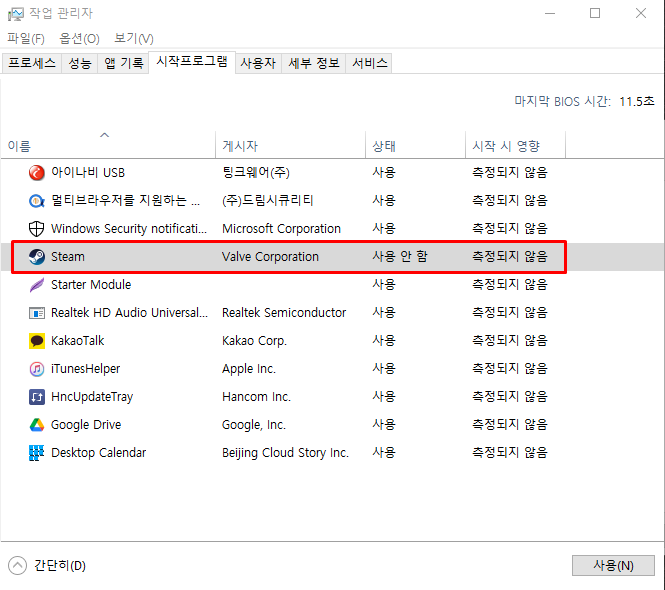Click publisher Microsoft Corporation

[x=281, y=229]
